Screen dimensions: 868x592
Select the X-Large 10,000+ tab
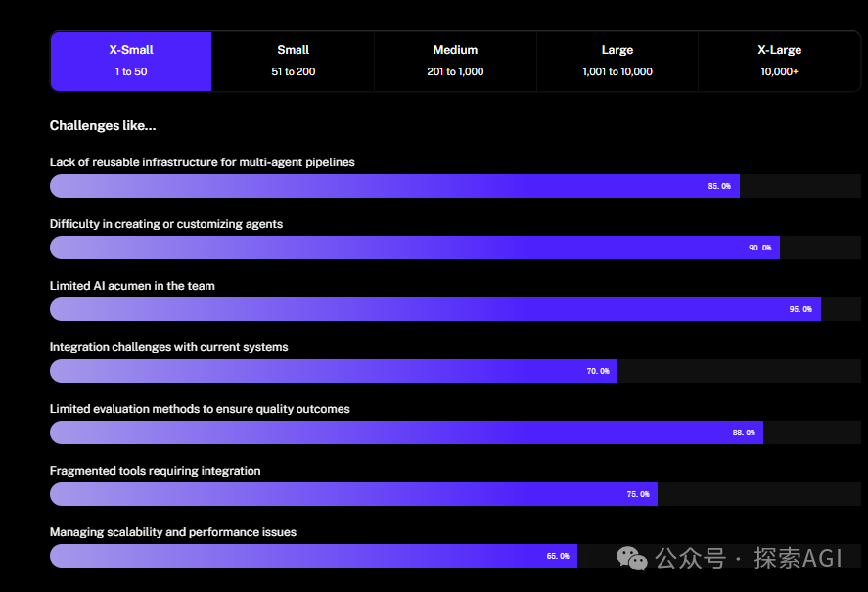tap(779, 61)
